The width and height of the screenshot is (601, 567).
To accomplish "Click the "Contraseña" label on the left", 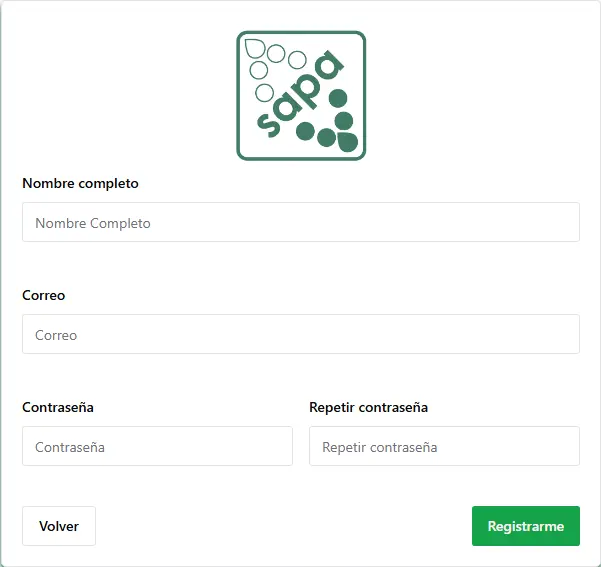I will (x=58, y=407).
